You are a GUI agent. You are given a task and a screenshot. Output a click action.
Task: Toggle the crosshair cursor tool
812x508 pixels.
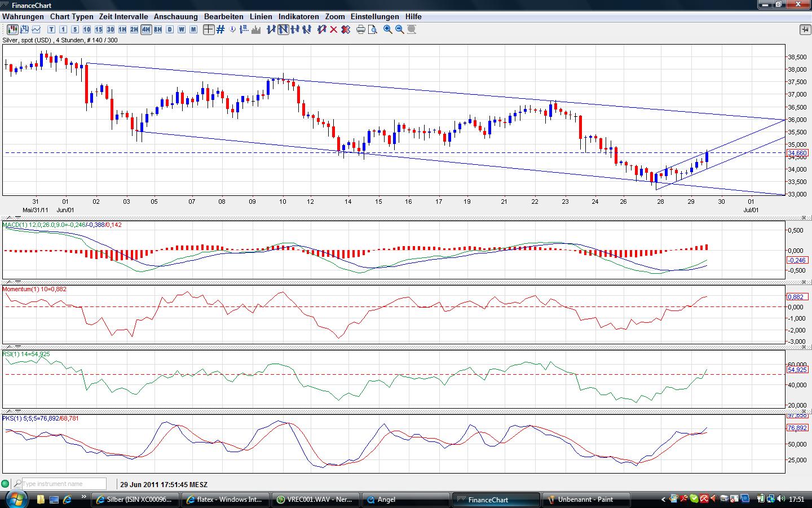pos(209,29)
